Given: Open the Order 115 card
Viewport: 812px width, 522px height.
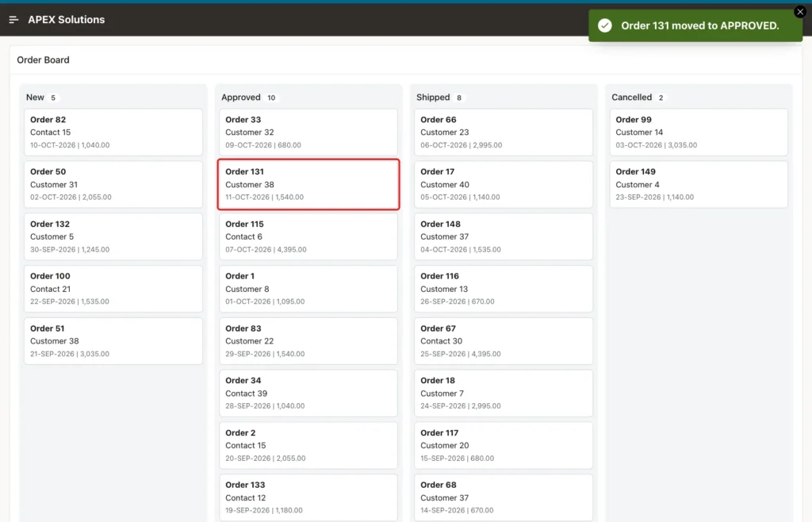Looking at the screenshot, I should (x=308, y=236).
